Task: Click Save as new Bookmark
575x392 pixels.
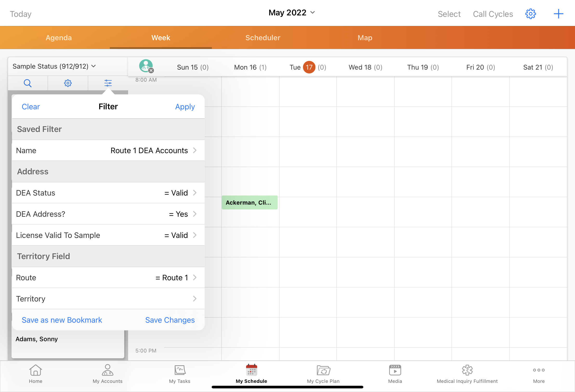Action: pyautogui.click(x=62, y=320)
